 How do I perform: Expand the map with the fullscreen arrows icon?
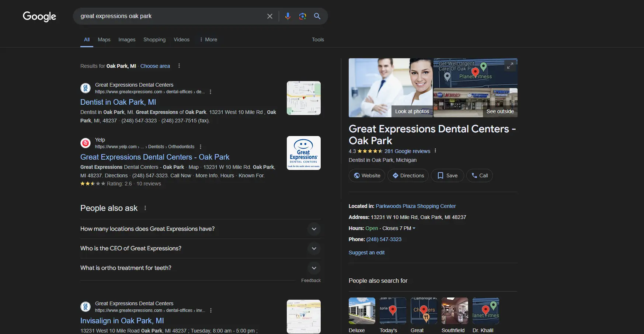point(510,66)
